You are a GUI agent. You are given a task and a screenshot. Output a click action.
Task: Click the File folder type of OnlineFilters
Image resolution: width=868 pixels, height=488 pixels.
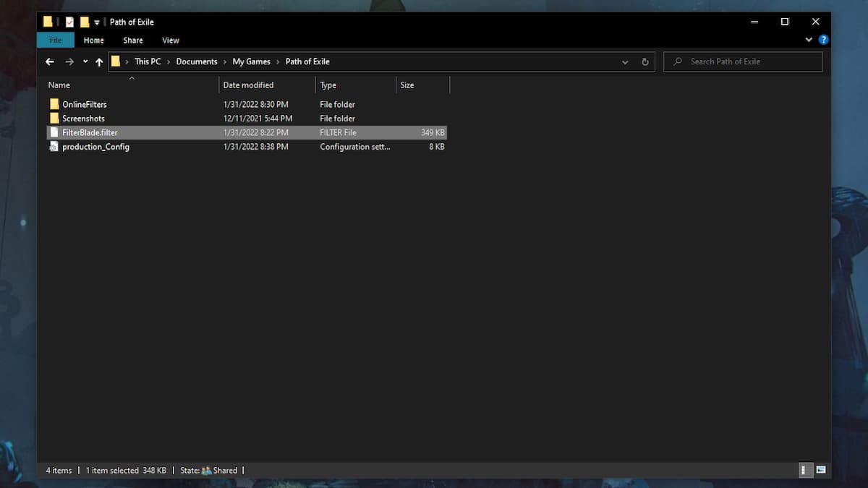(338, 105)
